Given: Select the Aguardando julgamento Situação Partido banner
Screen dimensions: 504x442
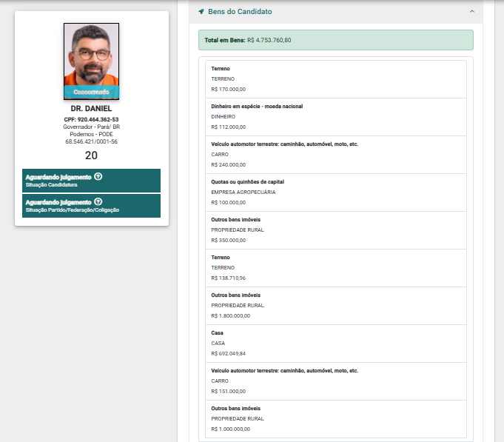Looking at the screenshot, I should [91, 206].
